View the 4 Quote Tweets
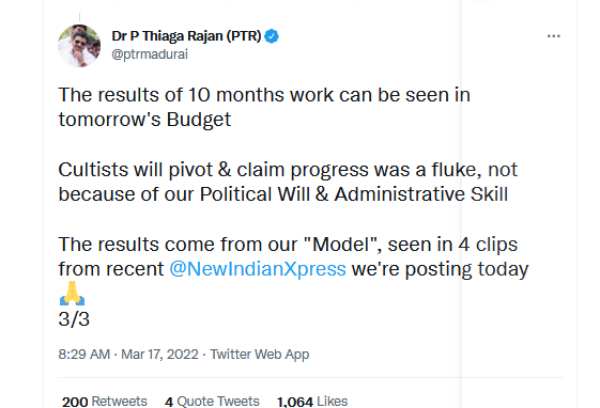600x408 pixels. [x=211, y=400]
